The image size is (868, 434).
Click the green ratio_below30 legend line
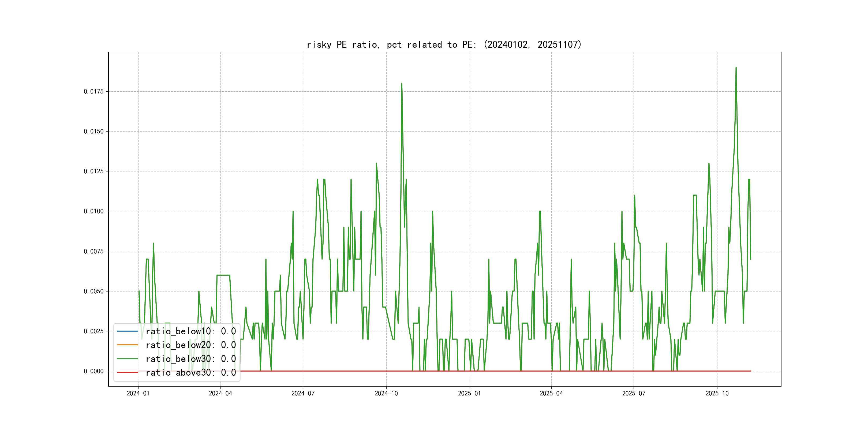click(127, 359)
